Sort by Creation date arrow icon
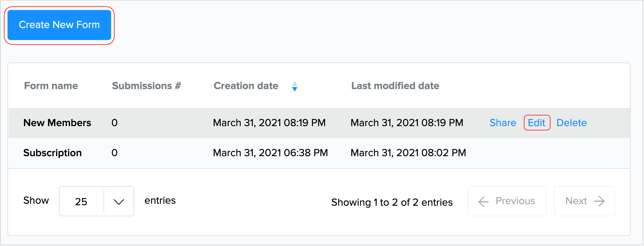644x246 pixels. click(295, 86)
